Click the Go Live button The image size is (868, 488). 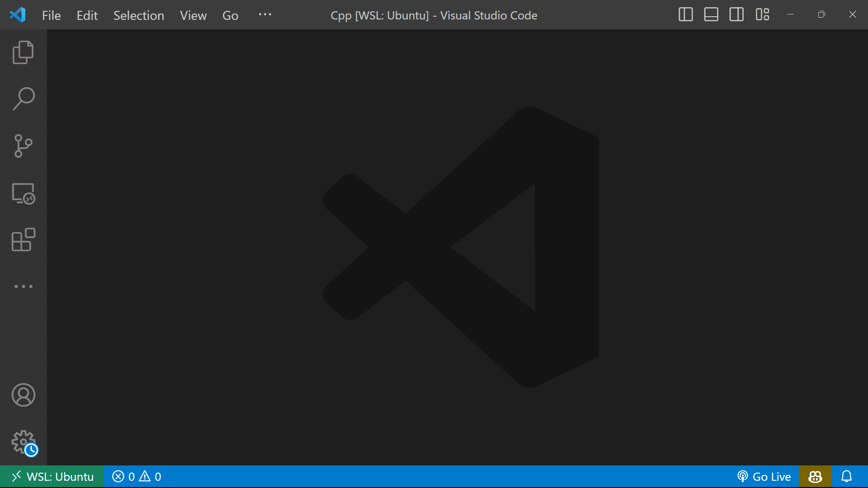click(x=764, y=477)
